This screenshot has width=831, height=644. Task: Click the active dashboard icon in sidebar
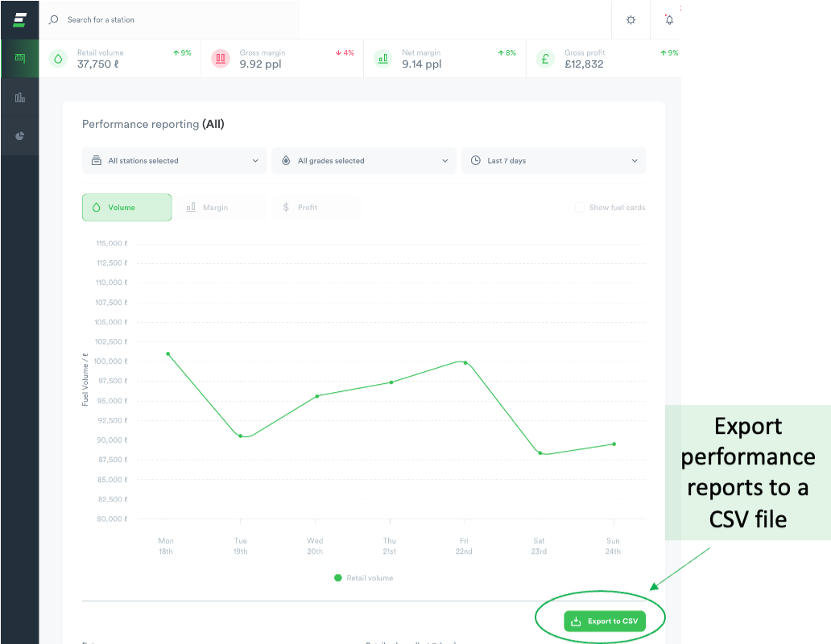pos(19,59)
